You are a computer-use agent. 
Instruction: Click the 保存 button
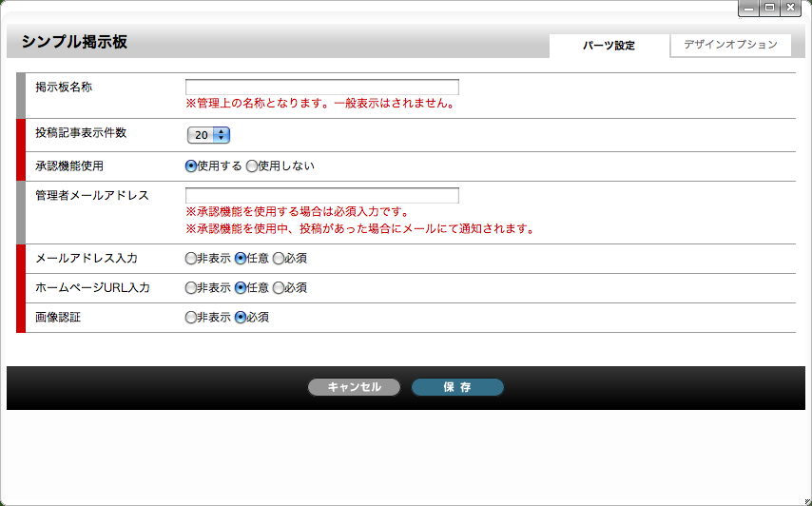tap(457, 387)
